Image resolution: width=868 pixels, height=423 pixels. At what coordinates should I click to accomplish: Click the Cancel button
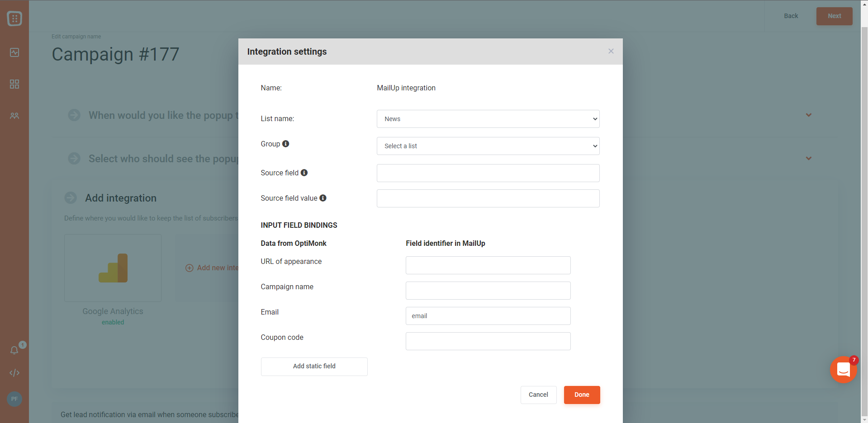point(538,395)
